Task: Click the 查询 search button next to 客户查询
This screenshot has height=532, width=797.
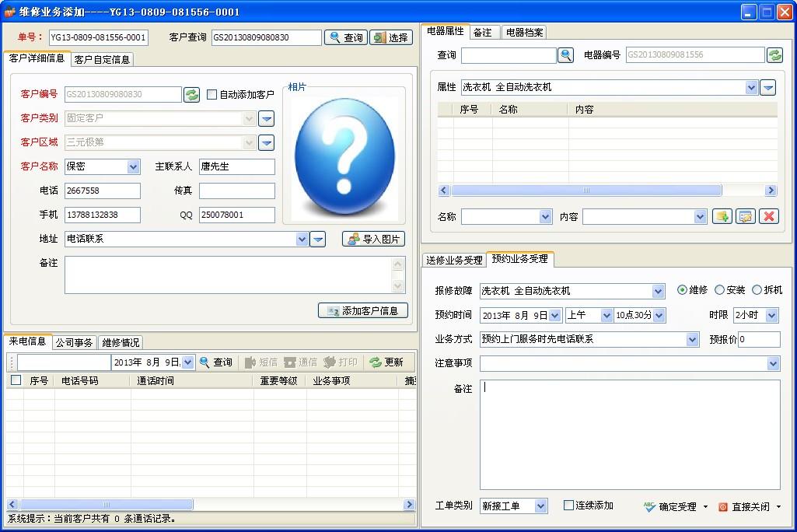Action: click(346, 37)
